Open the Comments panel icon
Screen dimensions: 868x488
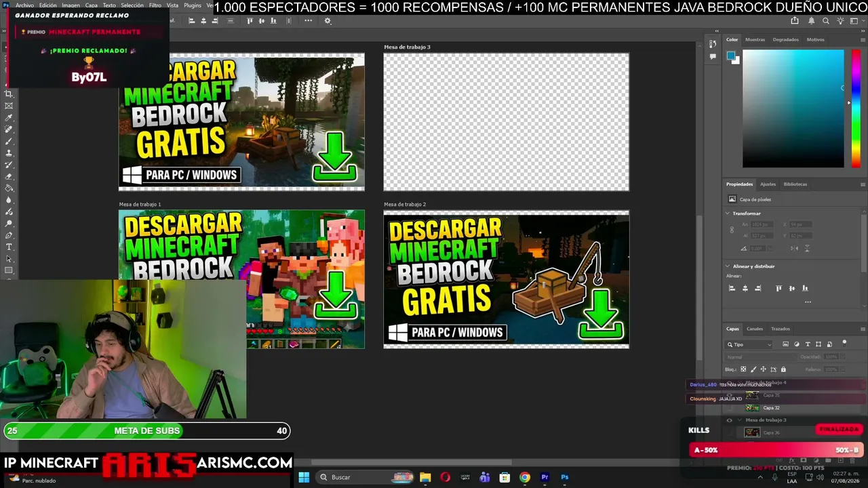point(713,56)
